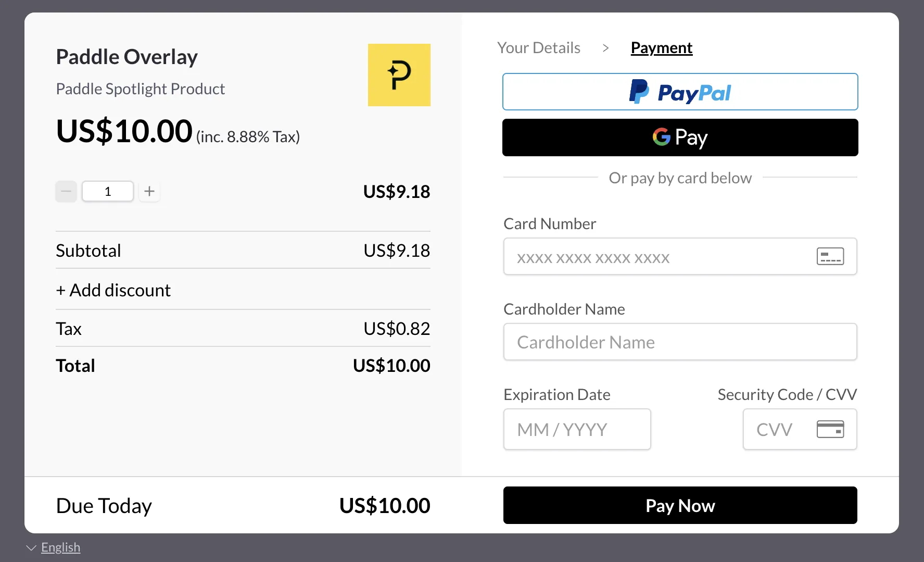
Task: Click the MM / YYYY expiration field
Action: click(577, 429)
